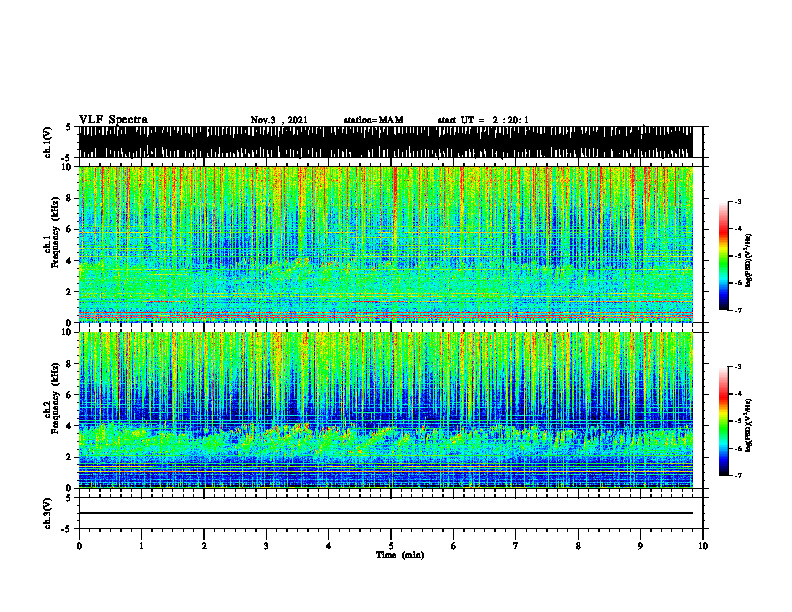Click time-axis tick label '1'
The image size is (792, 612).
(141, 546)
